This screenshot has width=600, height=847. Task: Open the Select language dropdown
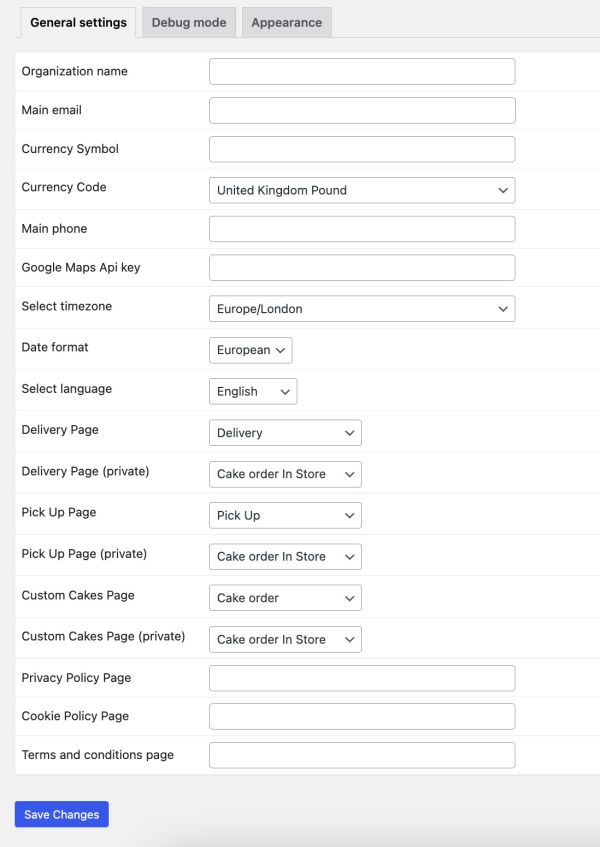coord(253,391)
